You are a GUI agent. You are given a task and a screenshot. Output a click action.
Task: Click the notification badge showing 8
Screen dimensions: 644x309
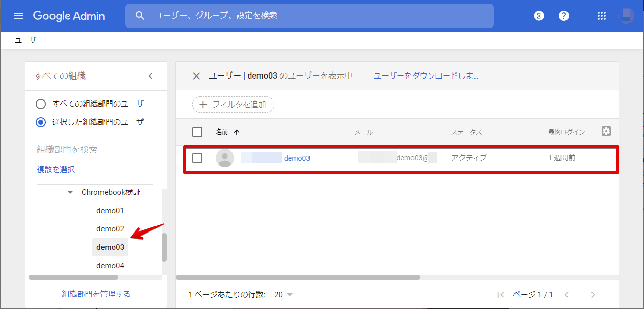[x=539, y=16]
